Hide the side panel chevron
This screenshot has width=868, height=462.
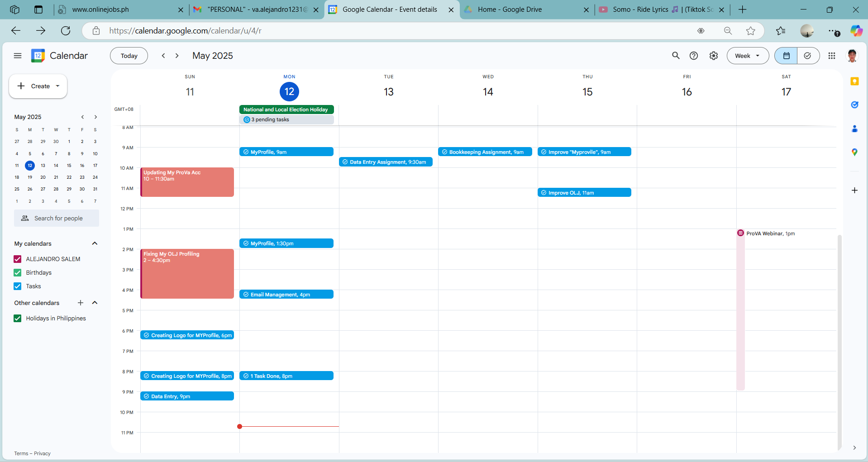coord(854,448)
